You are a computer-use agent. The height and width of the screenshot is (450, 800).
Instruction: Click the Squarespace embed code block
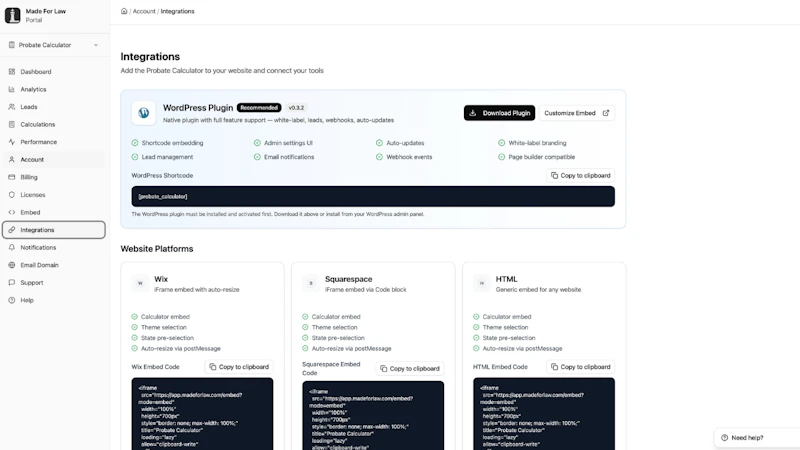(373, 415)
